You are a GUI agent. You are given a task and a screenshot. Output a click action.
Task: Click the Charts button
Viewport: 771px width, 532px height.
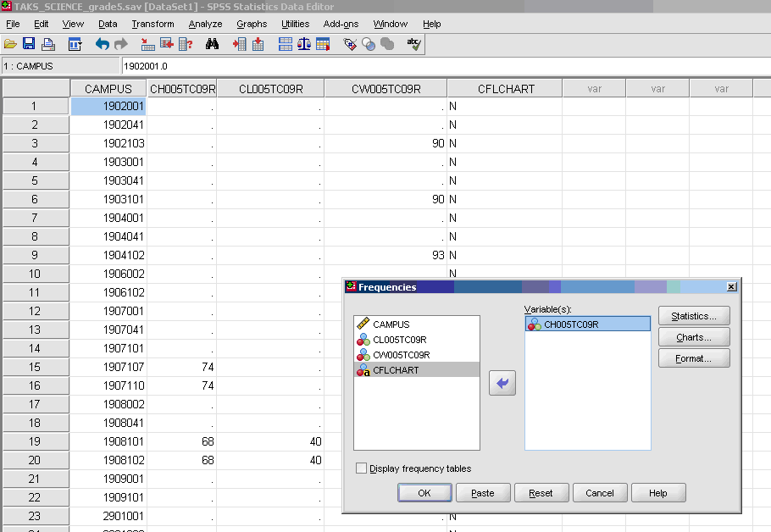click(693, 336)
